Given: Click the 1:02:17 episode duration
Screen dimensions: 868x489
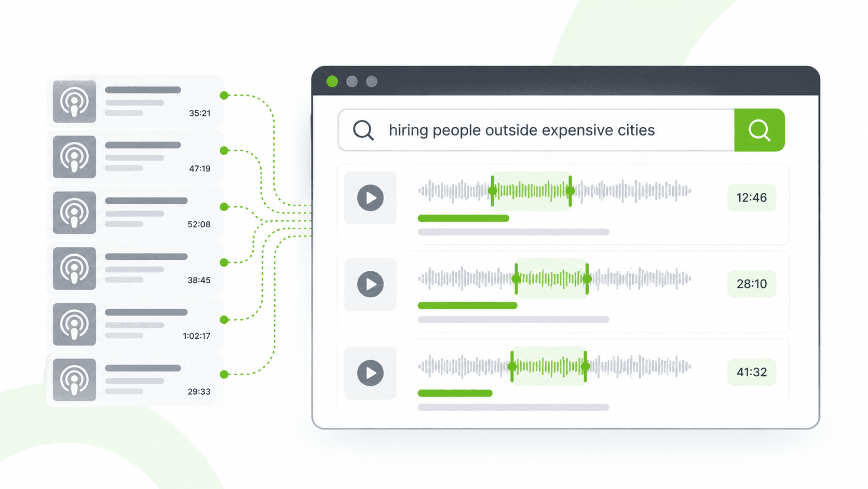Looking at the screenshot, I should pyautogui.click(x=197, y=336).
